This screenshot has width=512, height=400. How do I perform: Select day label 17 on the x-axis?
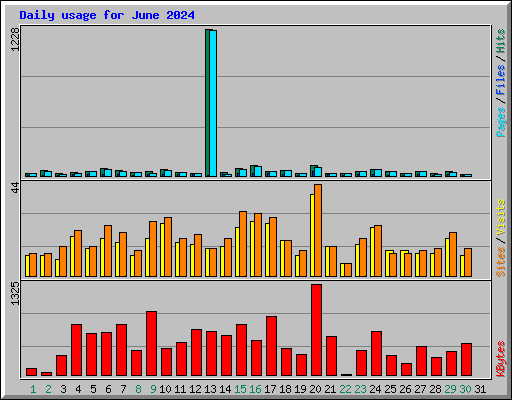point(270,389)
